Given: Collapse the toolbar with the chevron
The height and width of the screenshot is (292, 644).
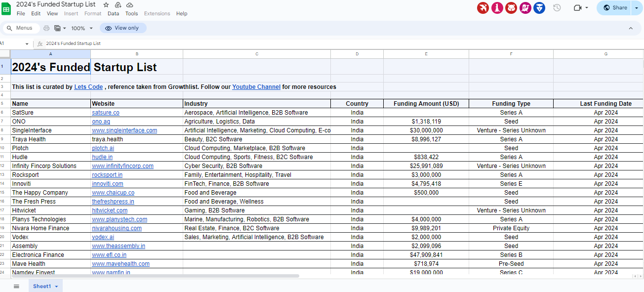Looking at the screenshot, I should (x=631, y=28).
